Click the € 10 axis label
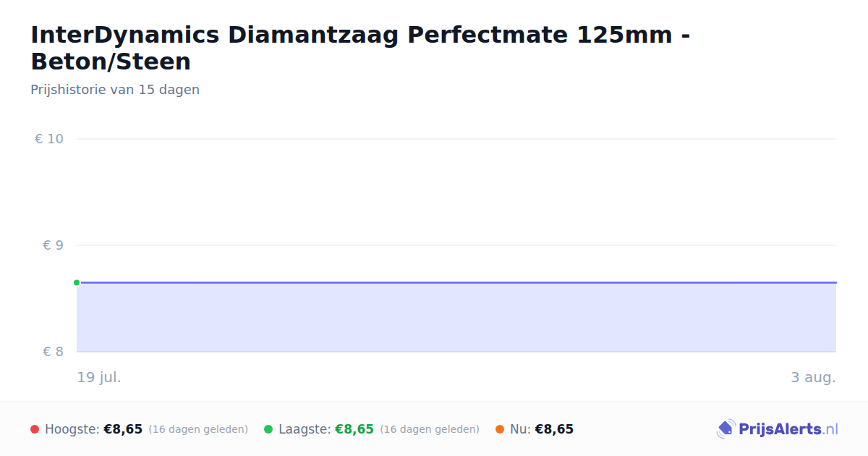The width and height of the screenshot is (868, 456). point(49,139)
